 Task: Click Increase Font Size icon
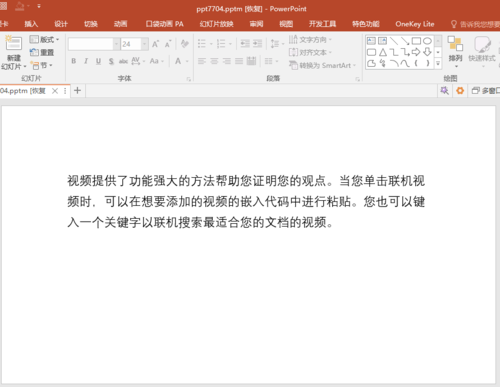155,44
